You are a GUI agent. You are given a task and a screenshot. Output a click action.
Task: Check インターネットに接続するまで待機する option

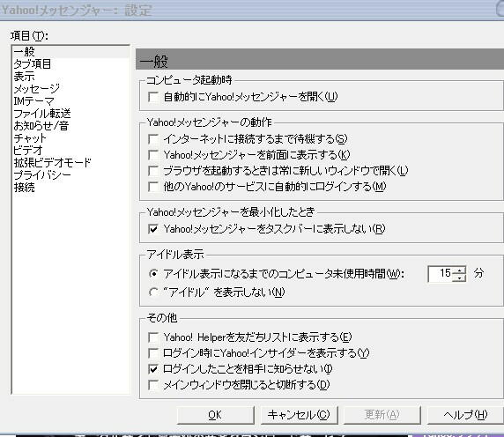tap(153, 139)
